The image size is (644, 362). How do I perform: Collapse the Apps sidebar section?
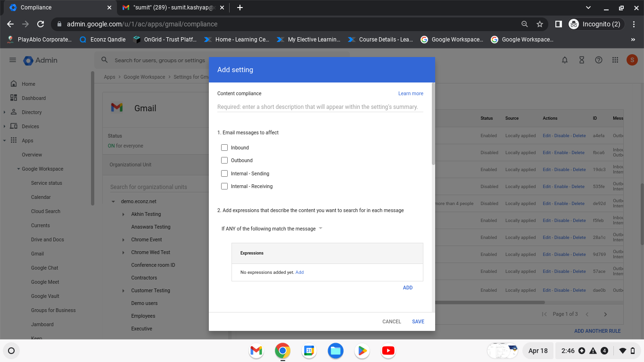click(x=5, y=140)
